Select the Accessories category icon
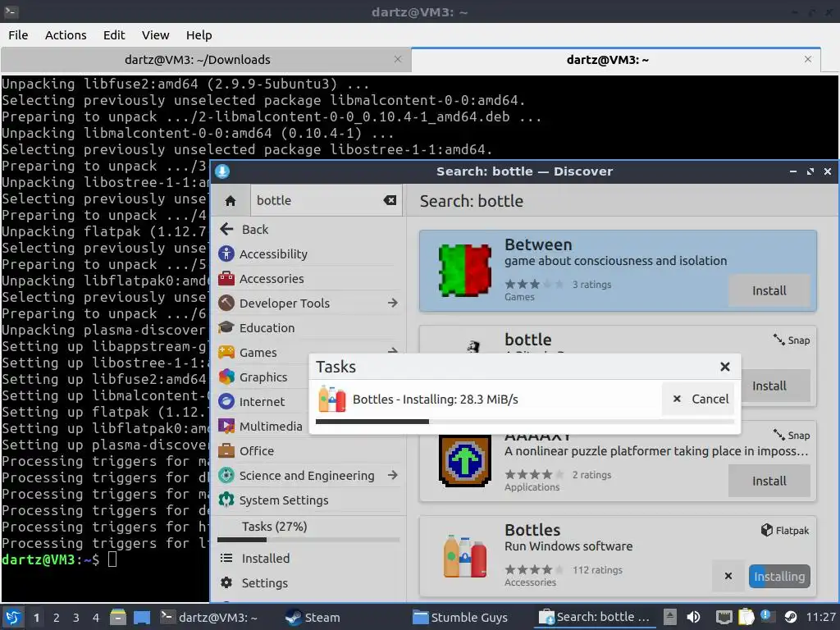This screenshot has width=840, height=630. 226,278
